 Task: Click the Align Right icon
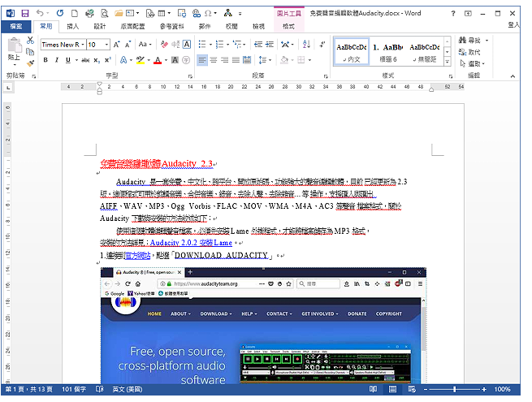(224, 60)
